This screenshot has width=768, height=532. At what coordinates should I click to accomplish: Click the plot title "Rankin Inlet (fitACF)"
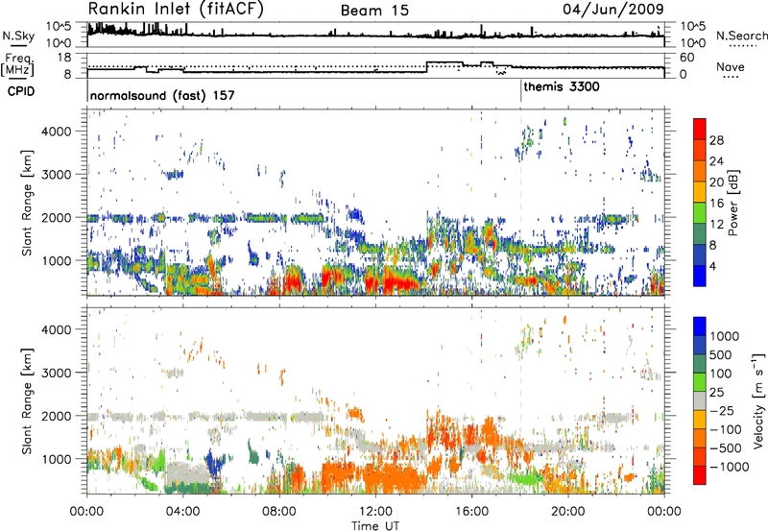click(176, 9)
